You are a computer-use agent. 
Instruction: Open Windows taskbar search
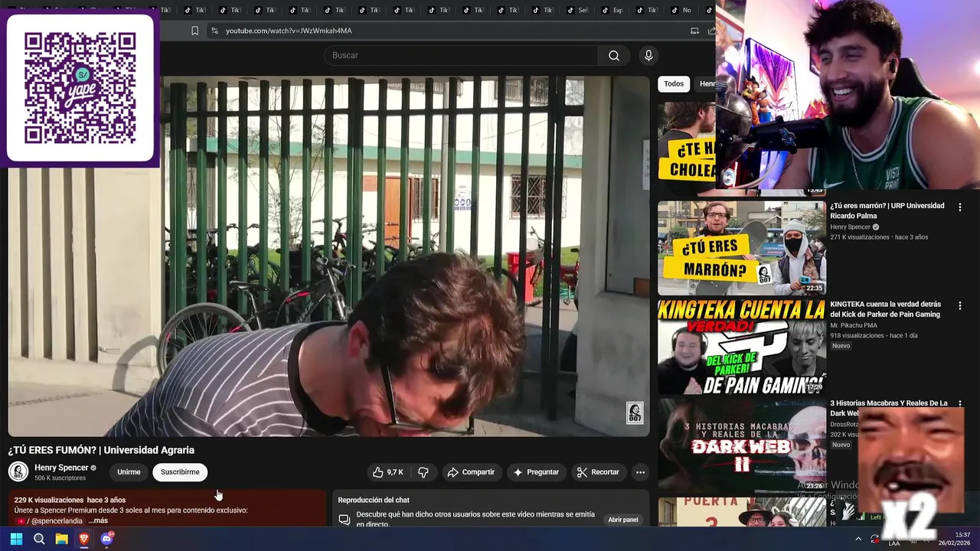(39, 539)
